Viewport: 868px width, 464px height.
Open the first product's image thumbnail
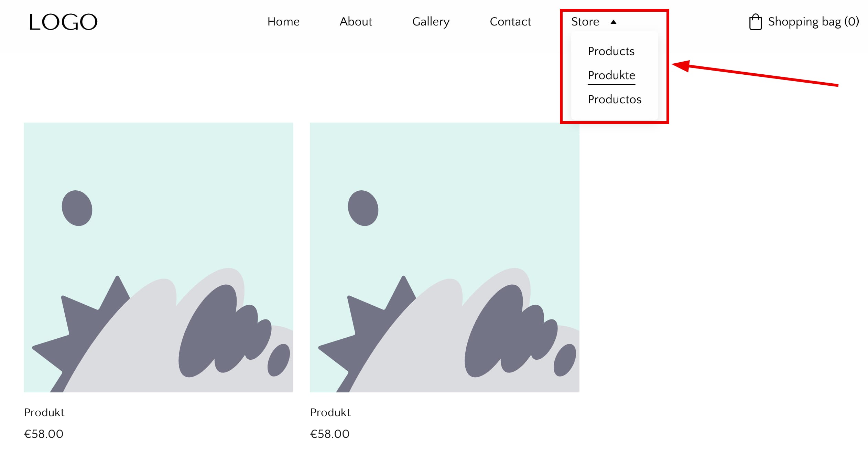pyautogui.click(x=158, y=257)
